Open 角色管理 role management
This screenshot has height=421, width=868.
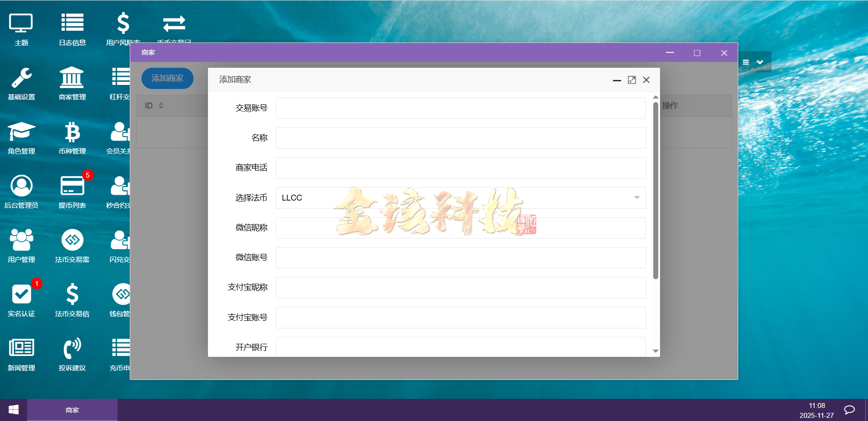pyautogui.click(x=21, y=138)
